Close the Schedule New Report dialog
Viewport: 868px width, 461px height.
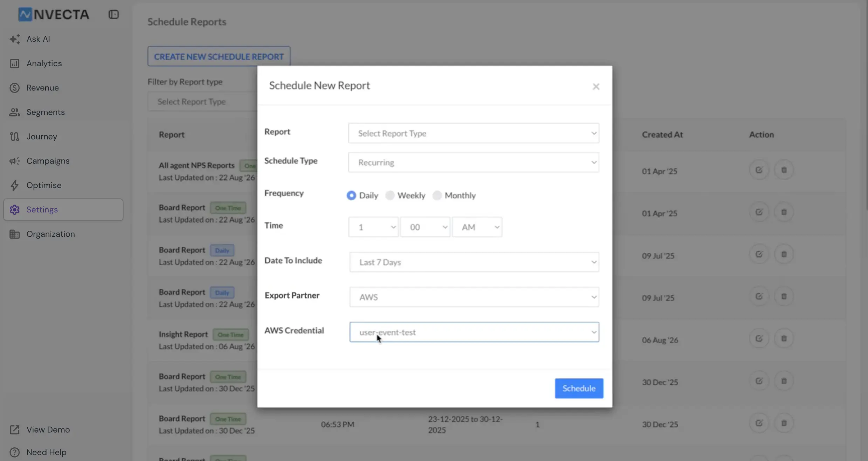[596, 87]
